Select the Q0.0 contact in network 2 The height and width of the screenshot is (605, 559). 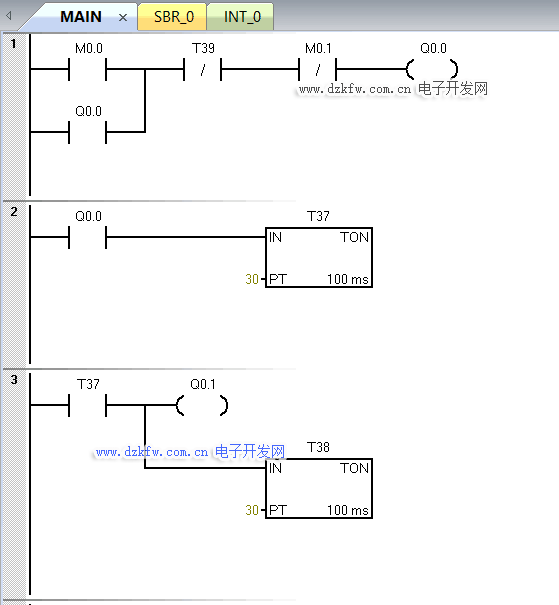click(x=88, y=237)
